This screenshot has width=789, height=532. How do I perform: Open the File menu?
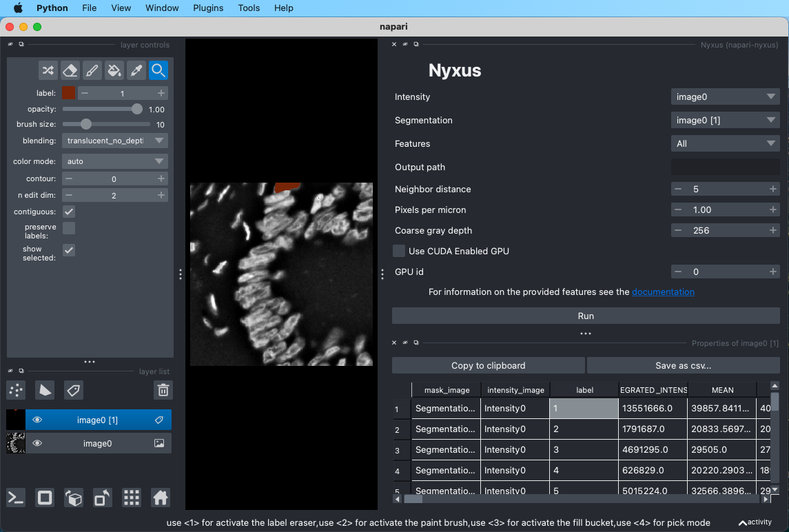coord(89,8)
